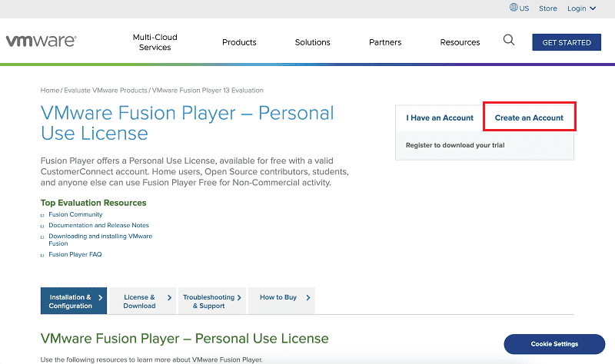Open the Partners menu
This screenshot has width=615, height=364.
(x=385, y=42)
